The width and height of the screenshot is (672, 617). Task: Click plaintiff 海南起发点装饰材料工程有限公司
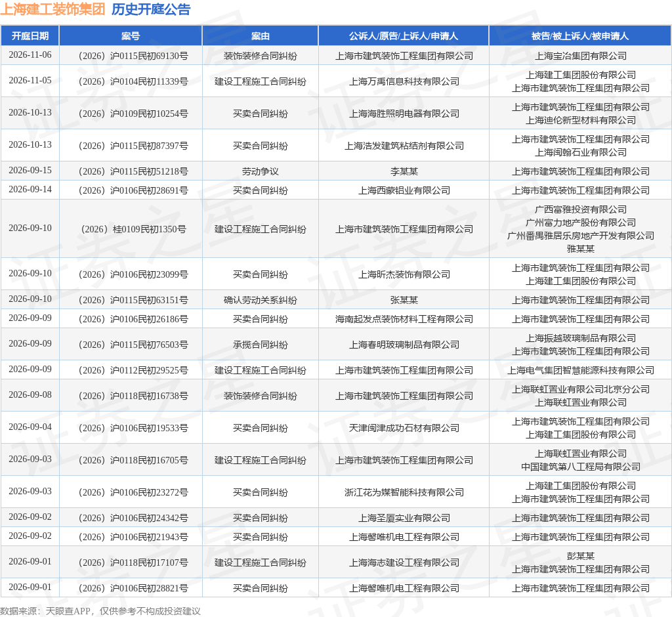404,319
